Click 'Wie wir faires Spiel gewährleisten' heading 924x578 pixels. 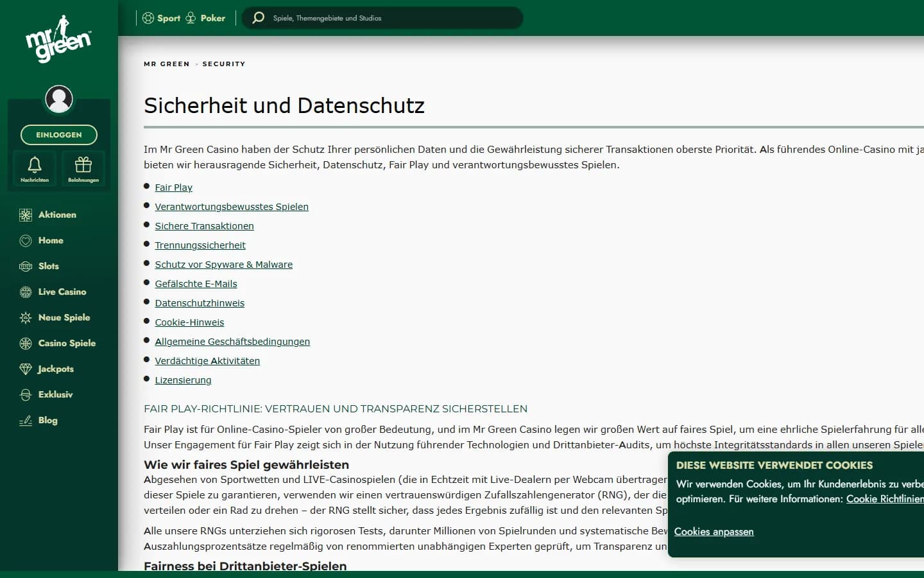(246, 464)
